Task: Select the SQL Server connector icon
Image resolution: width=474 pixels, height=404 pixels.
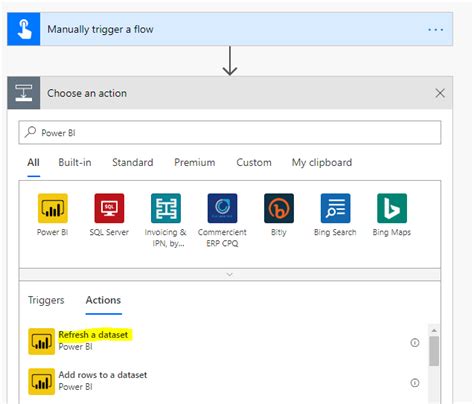Action: tap(109, 208)
